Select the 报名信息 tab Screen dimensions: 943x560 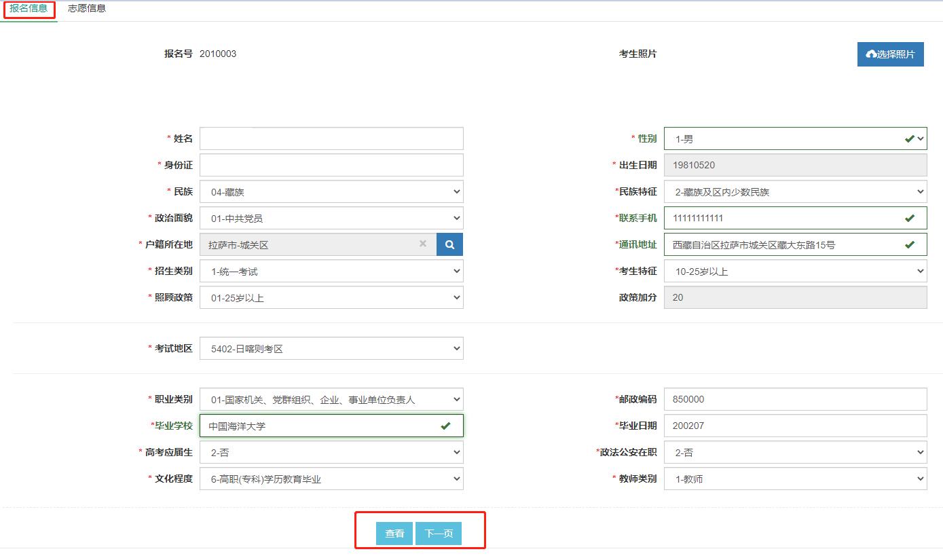point(29,9)
